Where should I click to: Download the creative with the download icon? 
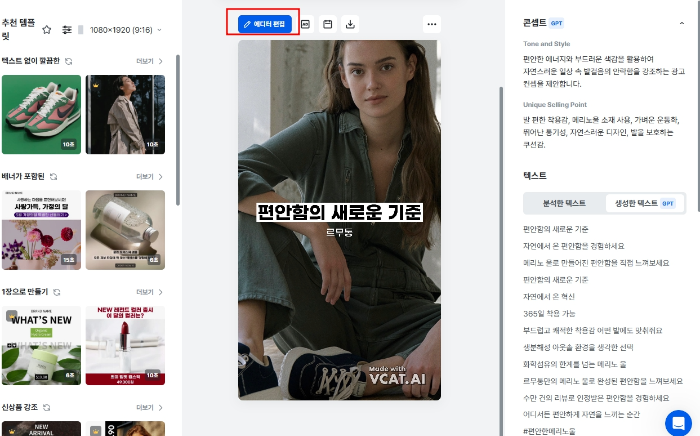[350, 24]
